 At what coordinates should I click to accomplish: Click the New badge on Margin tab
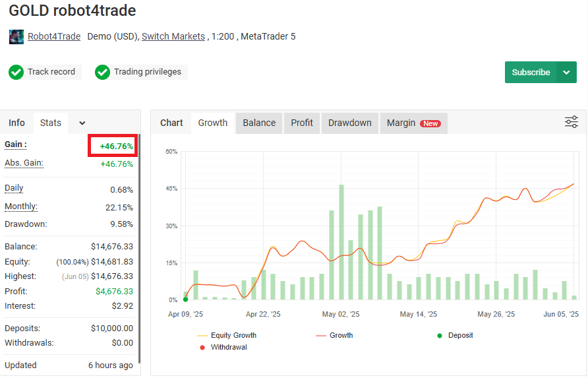pos(431,123)
